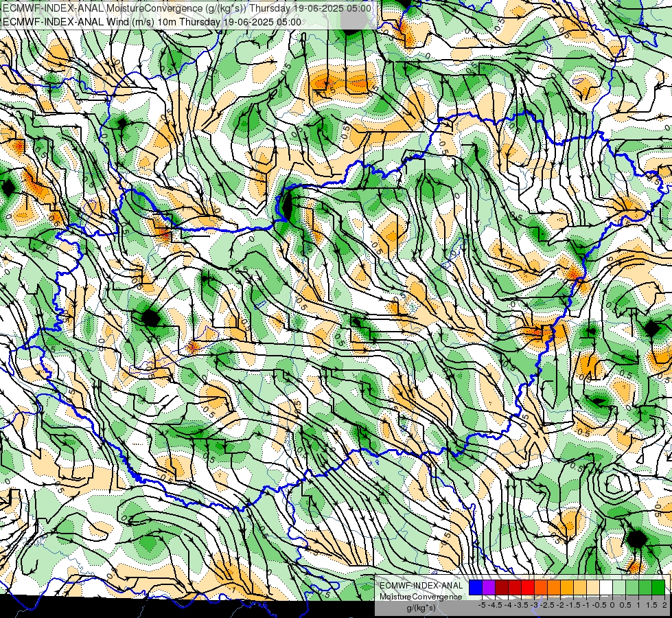Select the medium green swatch between 1 and 1.5
Screen dimensions: 672x618
(645, 588)
